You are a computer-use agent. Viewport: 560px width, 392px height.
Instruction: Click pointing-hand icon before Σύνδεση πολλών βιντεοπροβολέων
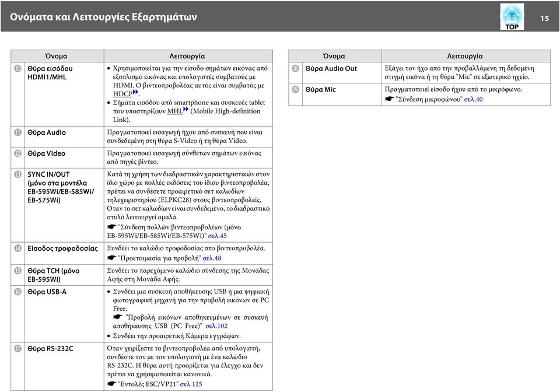[112, 227]
